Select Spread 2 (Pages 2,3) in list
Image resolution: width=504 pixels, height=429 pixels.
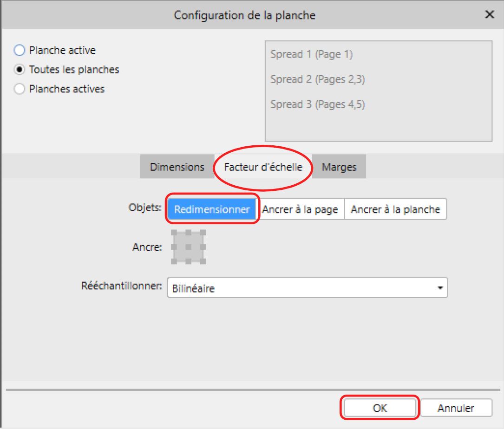coord(318,79)
